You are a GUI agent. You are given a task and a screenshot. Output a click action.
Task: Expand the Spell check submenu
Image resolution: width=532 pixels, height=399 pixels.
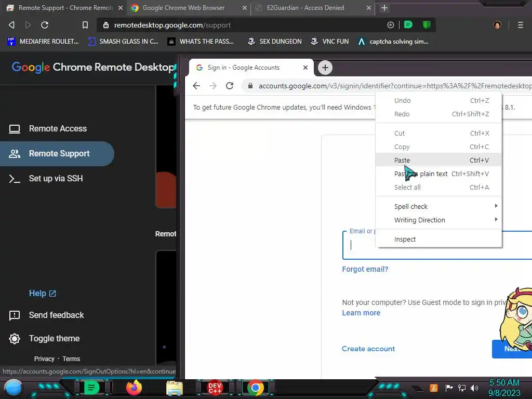[438, 206]
